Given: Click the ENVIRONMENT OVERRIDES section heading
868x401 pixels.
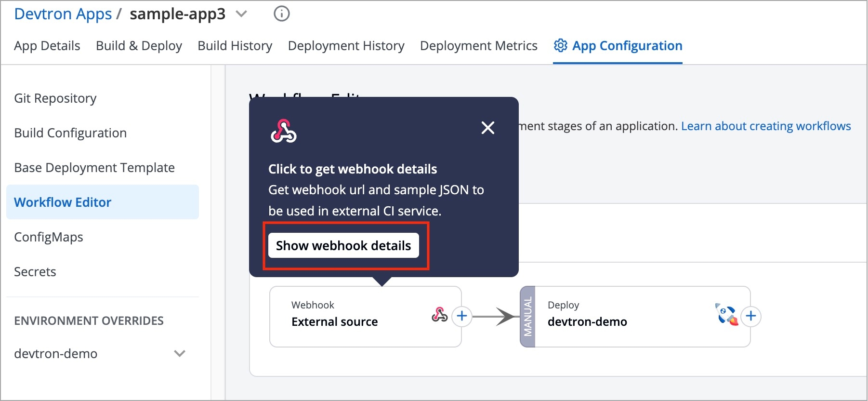Looking at the screenshot, I should tap(89, 321).
